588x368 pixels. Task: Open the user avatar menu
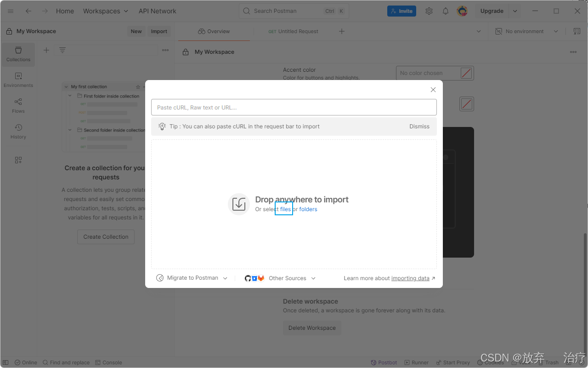(462, 11)
